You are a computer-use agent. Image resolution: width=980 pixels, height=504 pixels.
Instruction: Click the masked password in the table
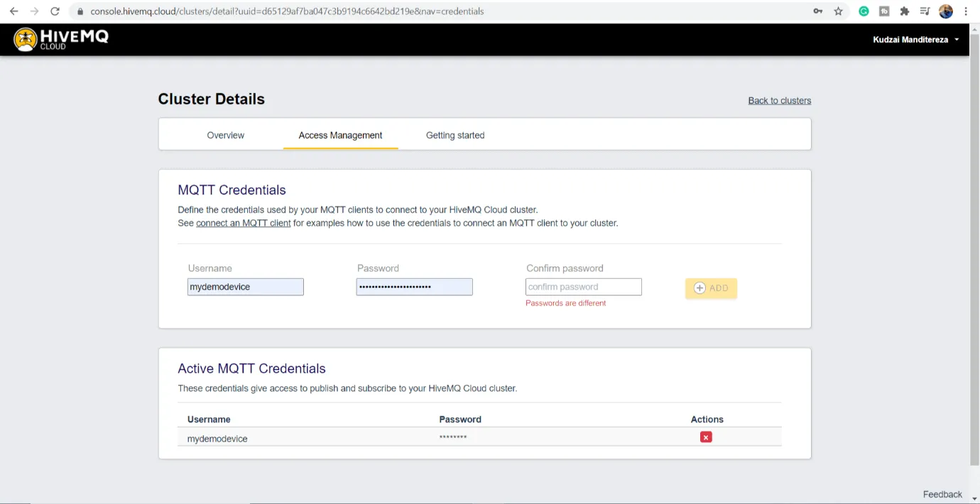pos(453,437)
